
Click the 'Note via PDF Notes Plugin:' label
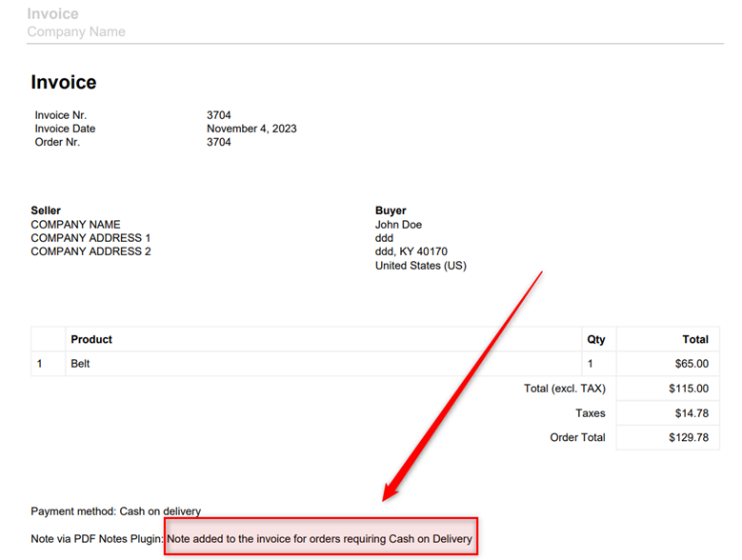tap(97, 539)
